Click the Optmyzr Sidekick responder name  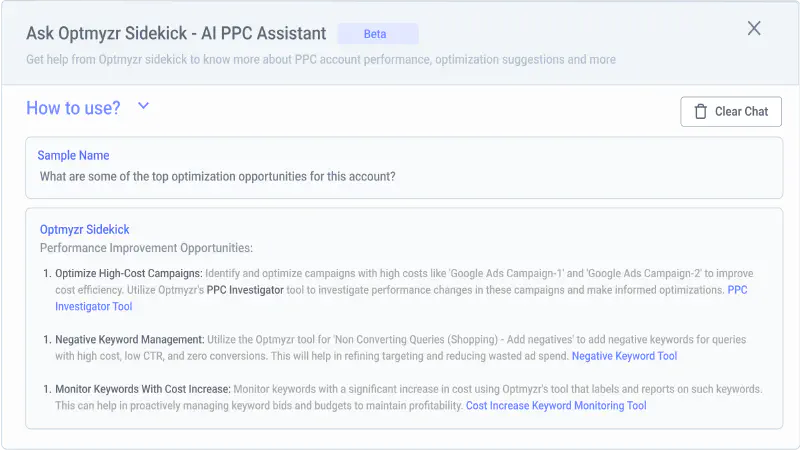click(x=85, y=230)
